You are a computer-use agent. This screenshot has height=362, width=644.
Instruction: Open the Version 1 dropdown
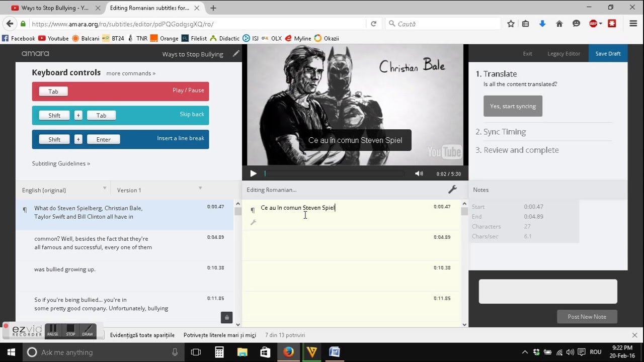(x=160, y=190)
